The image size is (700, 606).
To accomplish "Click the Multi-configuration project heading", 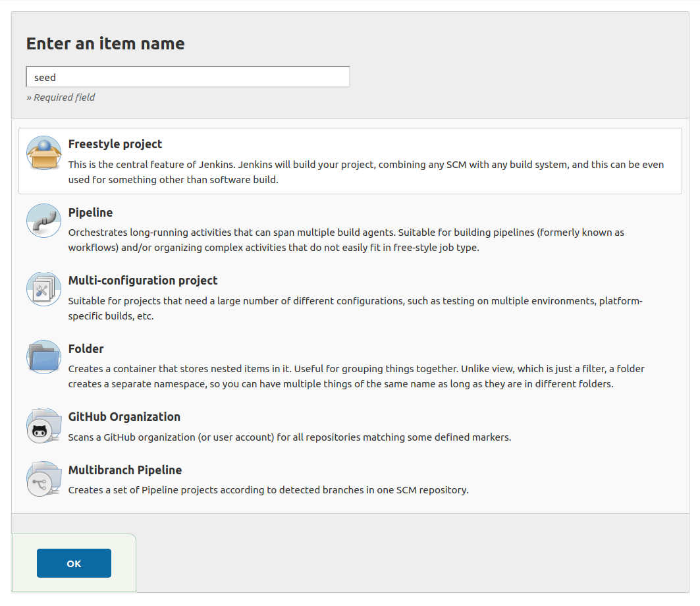I will (143, 281).
